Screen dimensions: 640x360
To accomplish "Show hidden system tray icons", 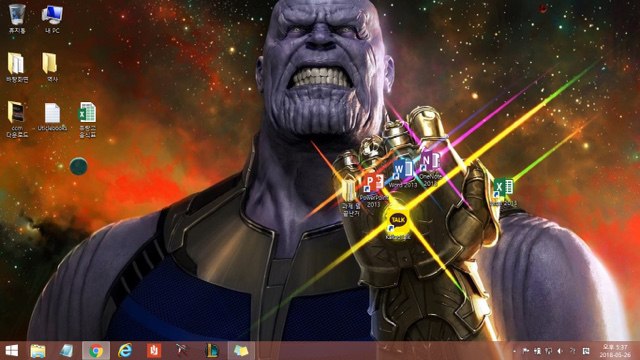I will [515, 351].
